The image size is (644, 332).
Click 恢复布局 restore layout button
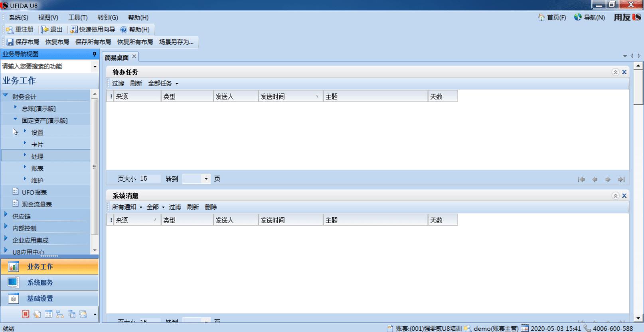click(x=57, y=42)
